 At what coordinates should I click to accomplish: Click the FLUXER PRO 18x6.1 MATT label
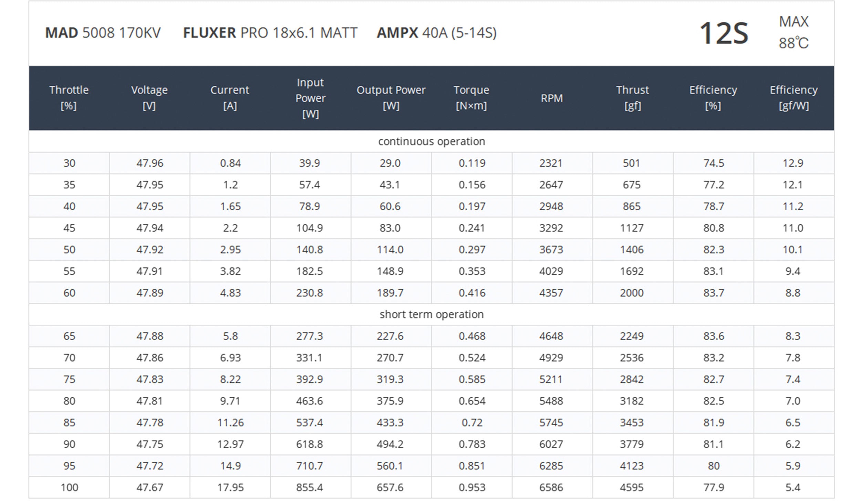[270, 33]
